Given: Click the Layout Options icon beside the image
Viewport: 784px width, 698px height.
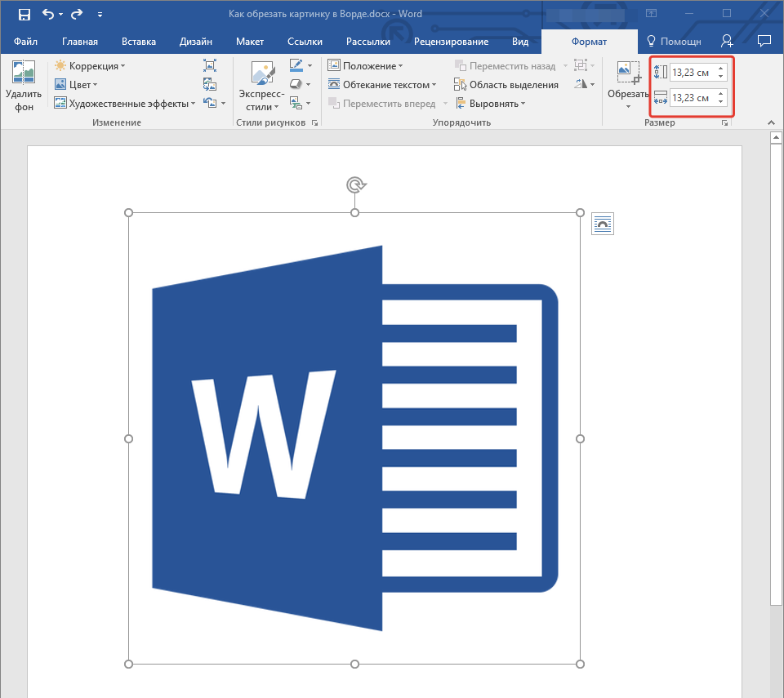Looking at the screenshot, I should point(603,224).
